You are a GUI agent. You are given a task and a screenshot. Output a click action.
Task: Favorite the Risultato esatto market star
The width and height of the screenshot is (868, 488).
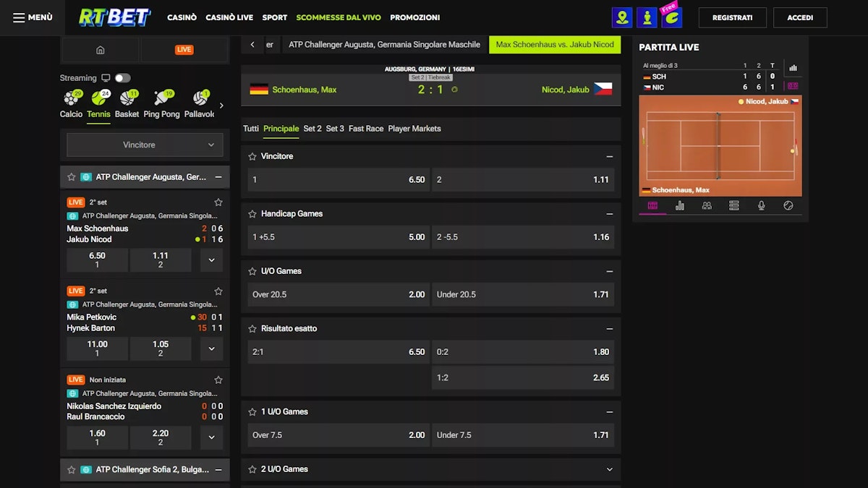coord(252,329)
